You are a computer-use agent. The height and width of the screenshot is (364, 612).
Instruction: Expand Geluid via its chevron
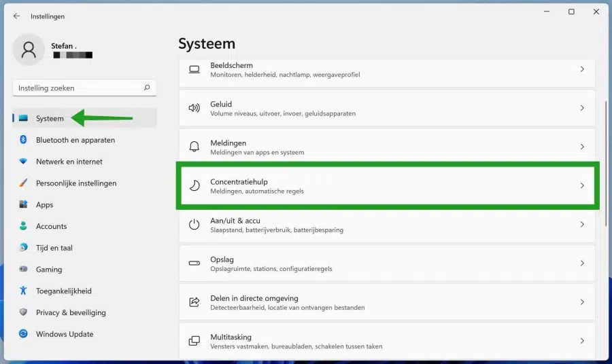pyautogui.click(x=582, y=108)
